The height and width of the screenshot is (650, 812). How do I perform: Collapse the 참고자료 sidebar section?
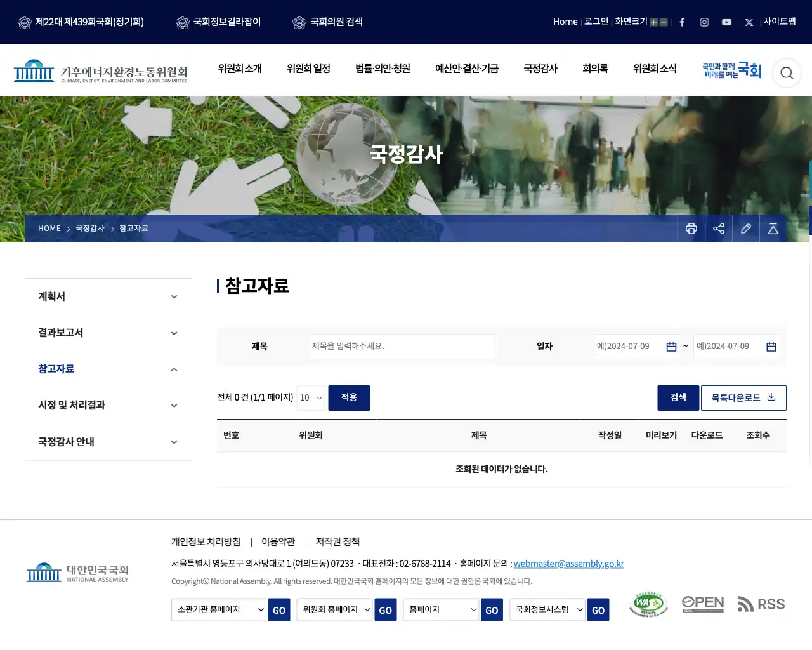[x=108, y=369]
